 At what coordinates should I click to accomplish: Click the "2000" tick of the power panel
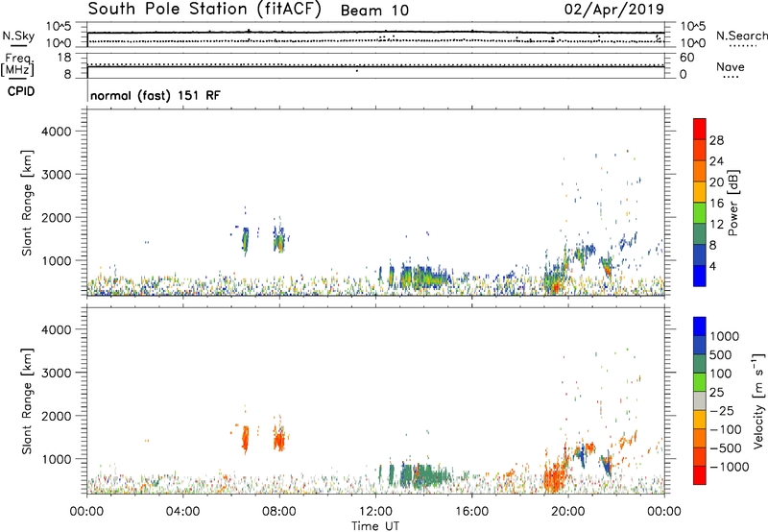click(x=57, y=217)
